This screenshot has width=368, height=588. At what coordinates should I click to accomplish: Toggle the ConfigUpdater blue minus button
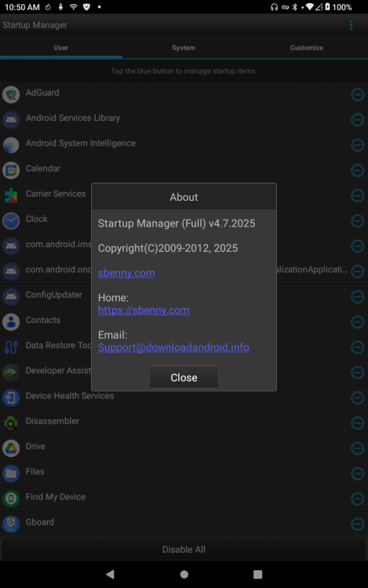click(x=358, y=296)
